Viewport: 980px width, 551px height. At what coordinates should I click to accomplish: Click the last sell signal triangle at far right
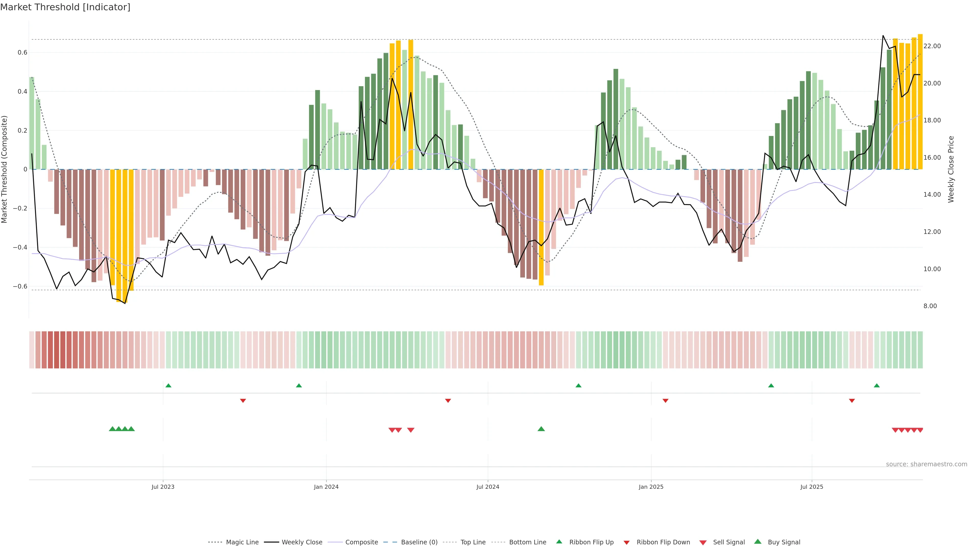[920, 430]
